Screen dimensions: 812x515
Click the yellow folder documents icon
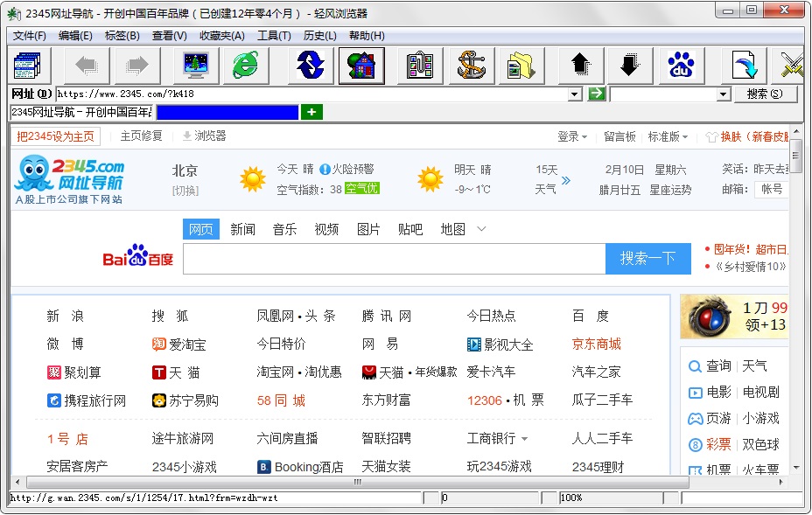pos(521,66)
